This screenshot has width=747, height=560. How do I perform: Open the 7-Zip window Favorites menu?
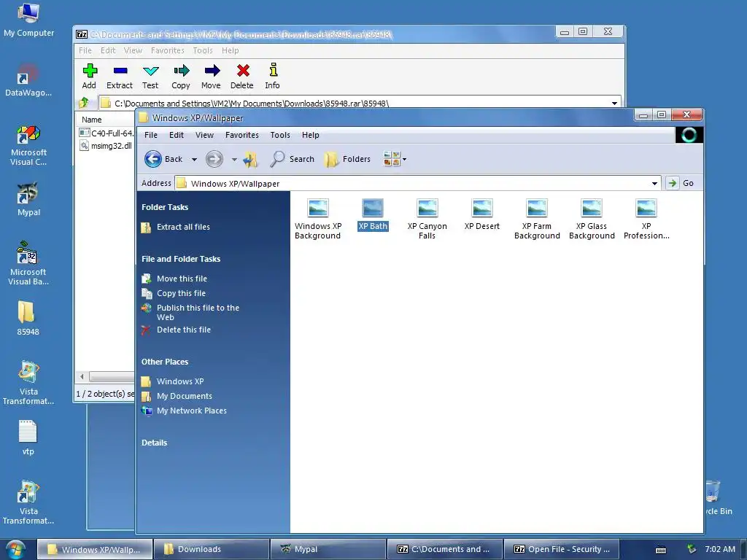[x=168, y=50]
